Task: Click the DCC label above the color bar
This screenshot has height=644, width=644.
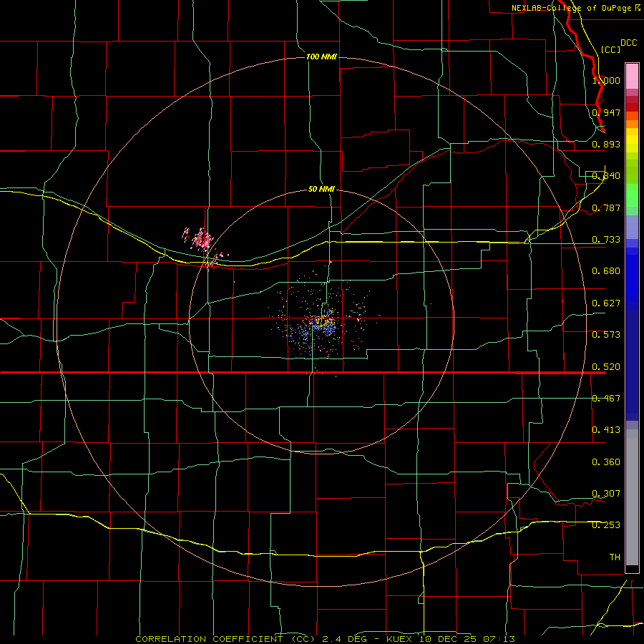Action: (629, 43)
